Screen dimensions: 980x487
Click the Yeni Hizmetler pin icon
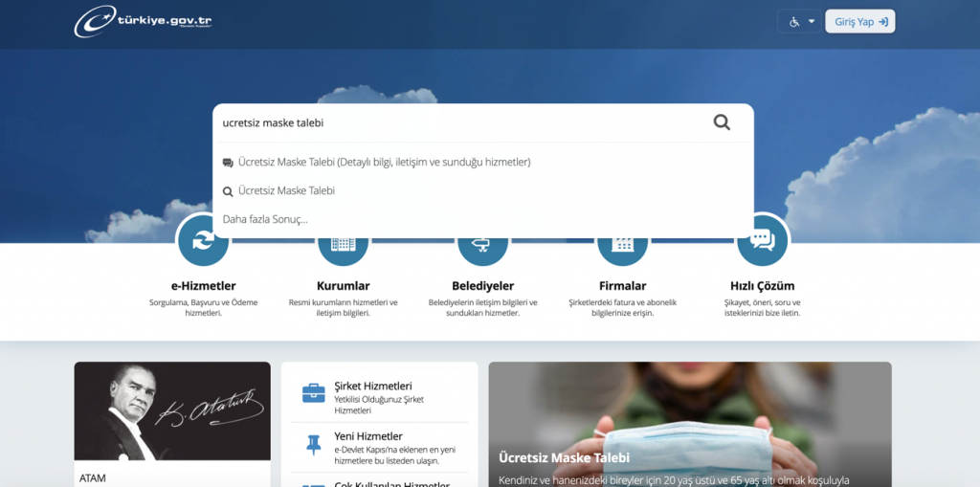tap(313, 445)
